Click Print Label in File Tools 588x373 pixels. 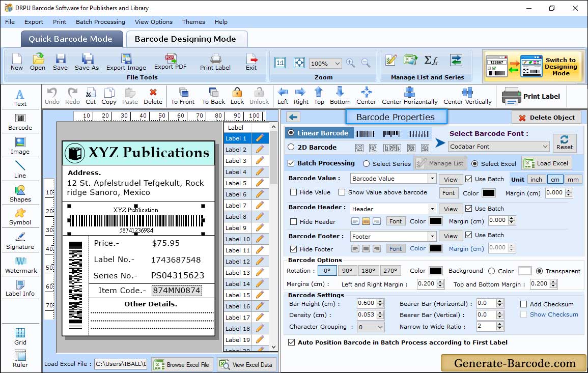point(215,62)
